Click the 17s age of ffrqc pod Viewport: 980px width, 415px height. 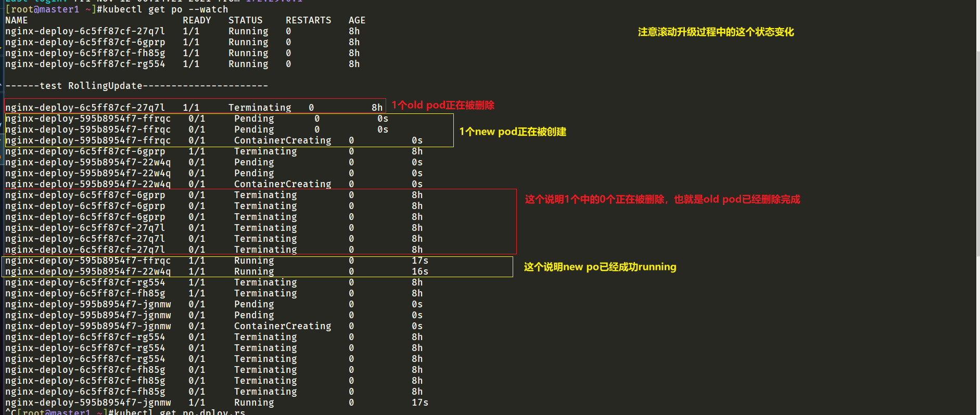point(420,261)
